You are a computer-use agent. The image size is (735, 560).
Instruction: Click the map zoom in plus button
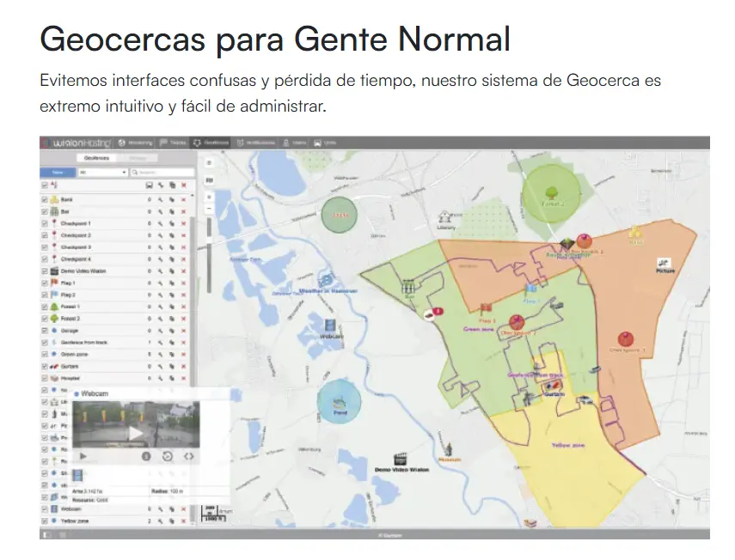click(x=209, y=198)
